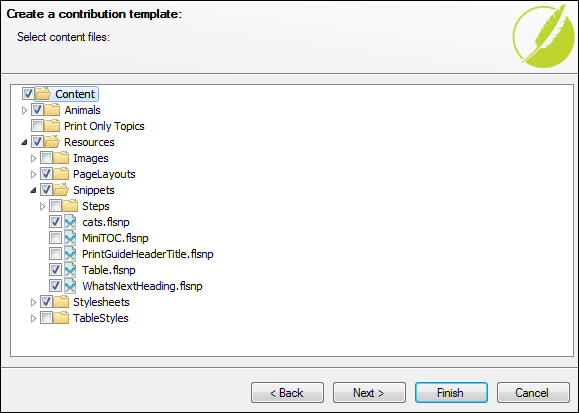The width and height of the screenshot is (579, 413).
Task: Click the Next button
Action: coord(369,393)
